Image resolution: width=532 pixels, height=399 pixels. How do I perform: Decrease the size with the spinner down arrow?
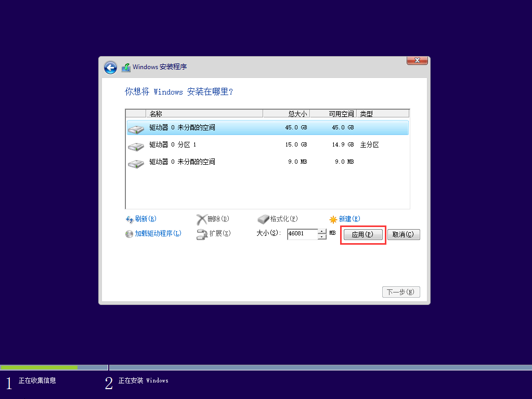321,236
